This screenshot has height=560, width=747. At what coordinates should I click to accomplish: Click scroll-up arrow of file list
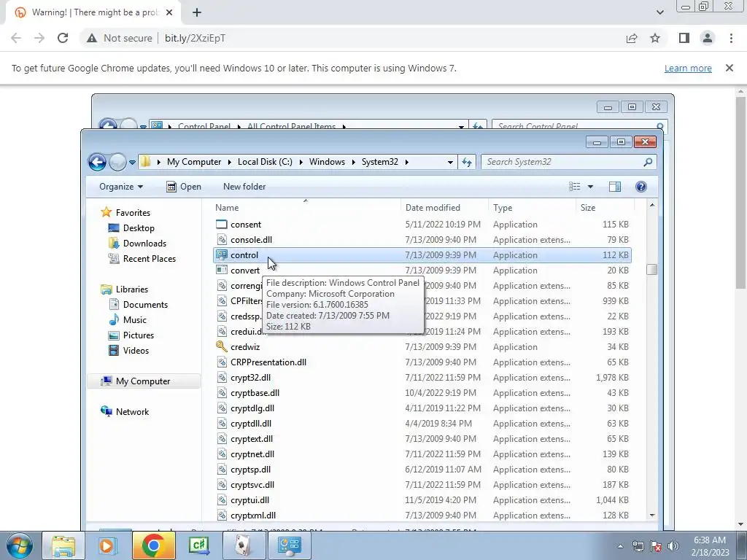tap(651, 205)
